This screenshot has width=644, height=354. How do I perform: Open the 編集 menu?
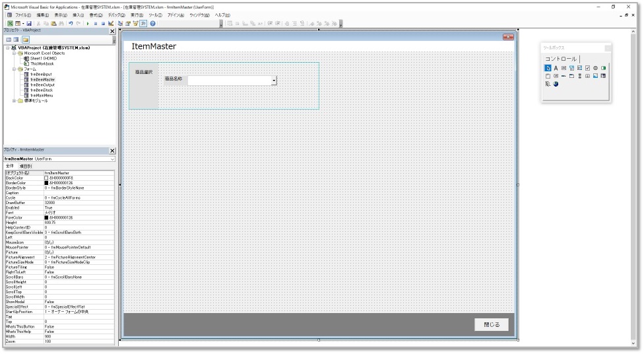point(43,15)
